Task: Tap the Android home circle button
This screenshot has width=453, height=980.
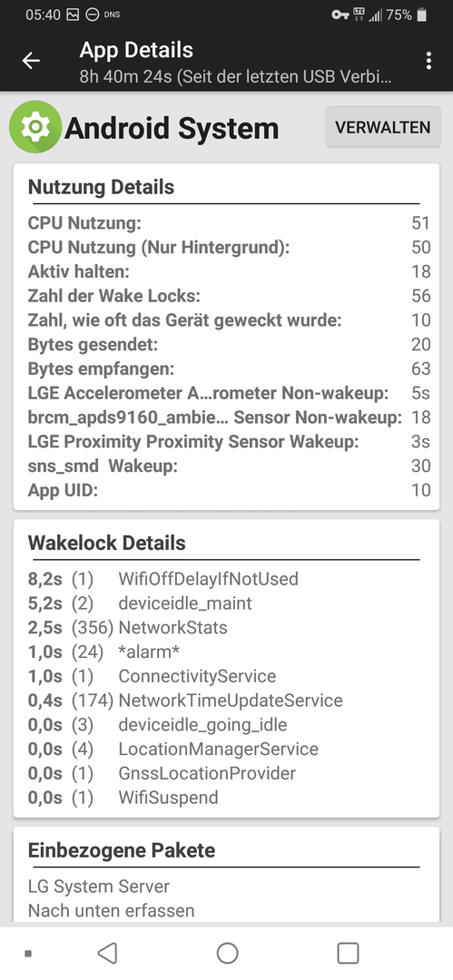Action: [227, 953]
